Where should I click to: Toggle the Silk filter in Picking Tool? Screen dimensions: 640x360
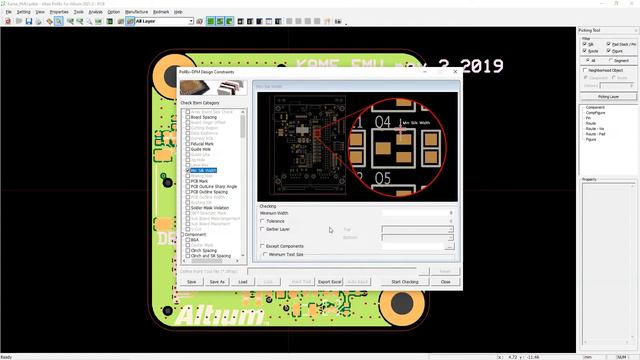click(x=585, y=44)
